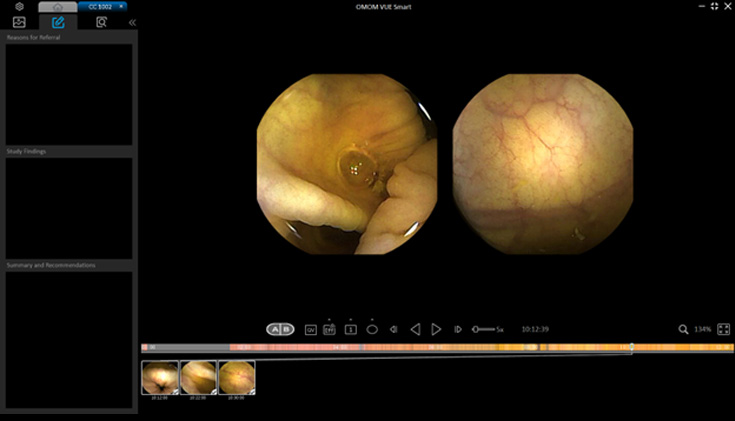Collapse the left sidebar with double chevron
Screen dimensions: 735x421
pyautogui.click(x=132, y=22)
